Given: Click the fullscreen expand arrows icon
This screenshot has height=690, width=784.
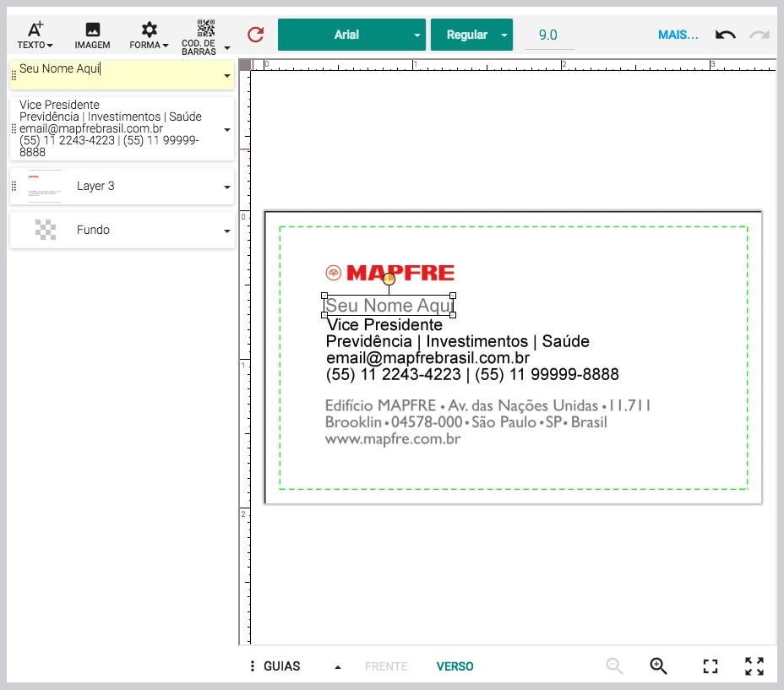Looking at the screenshot, I should click(x=754, y=666).
